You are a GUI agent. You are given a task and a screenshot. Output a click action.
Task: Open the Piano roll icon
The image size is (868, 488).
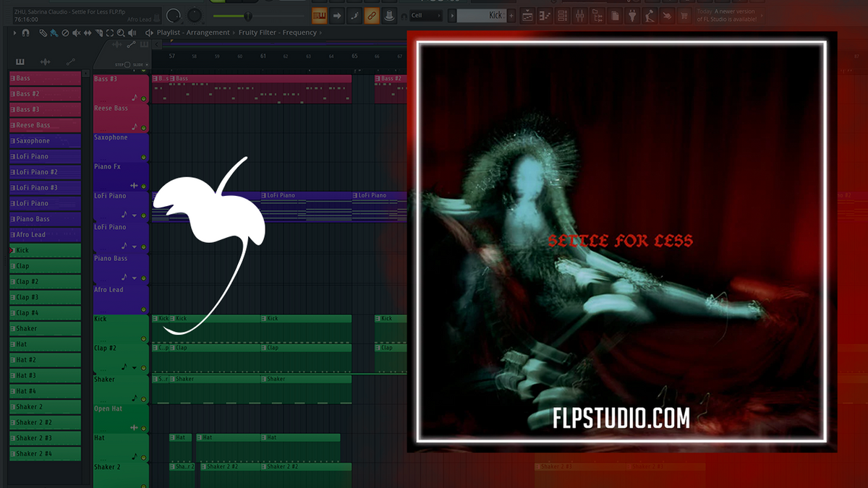[x=544, y=14]
